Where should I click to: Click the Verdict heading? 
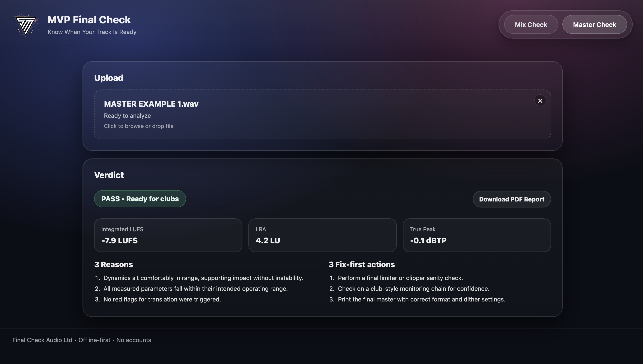click(x=109, y=175)
